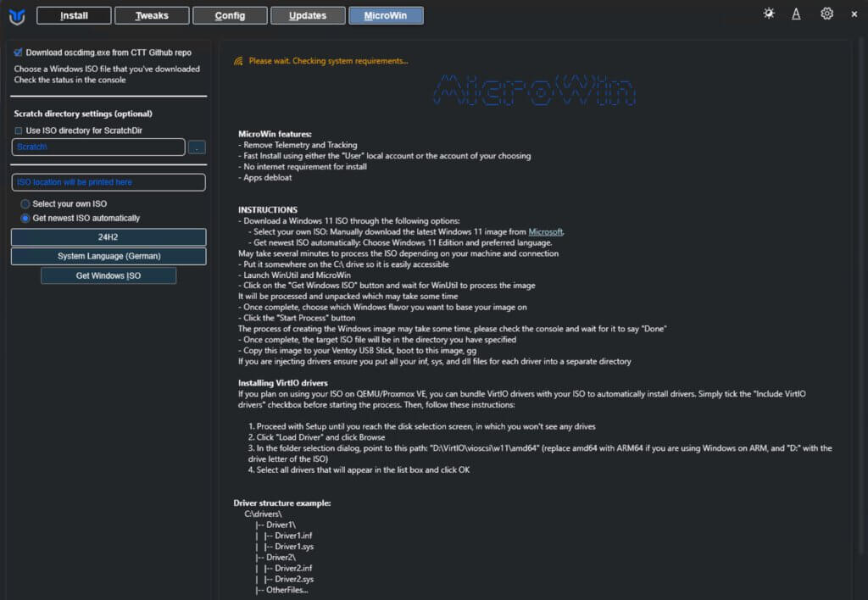
Task: Switch to the Install tab
Action: tap(74, 15)
